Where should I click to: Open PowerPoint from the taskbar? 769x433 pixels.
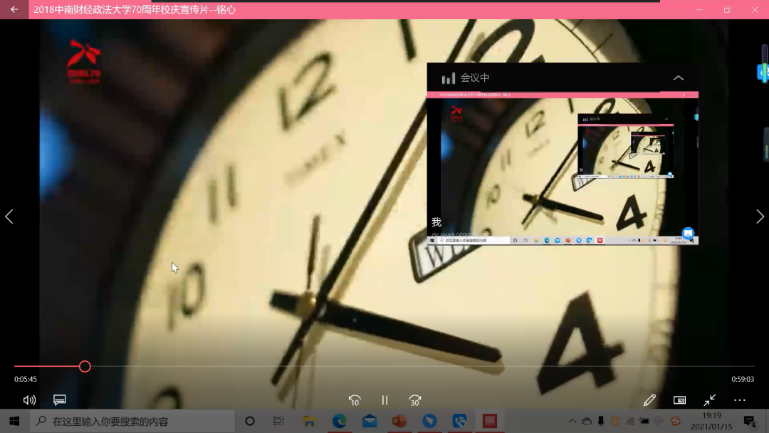coord(399,421)
